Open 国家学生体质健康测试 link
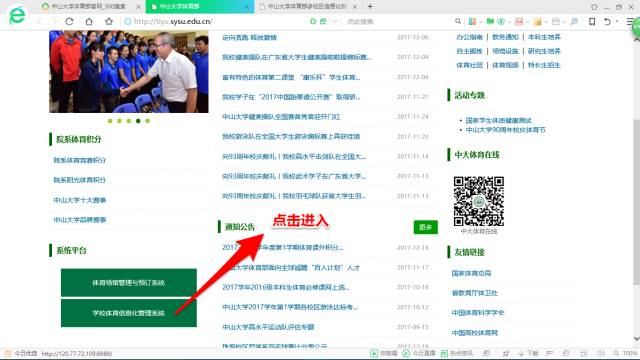 498,120
